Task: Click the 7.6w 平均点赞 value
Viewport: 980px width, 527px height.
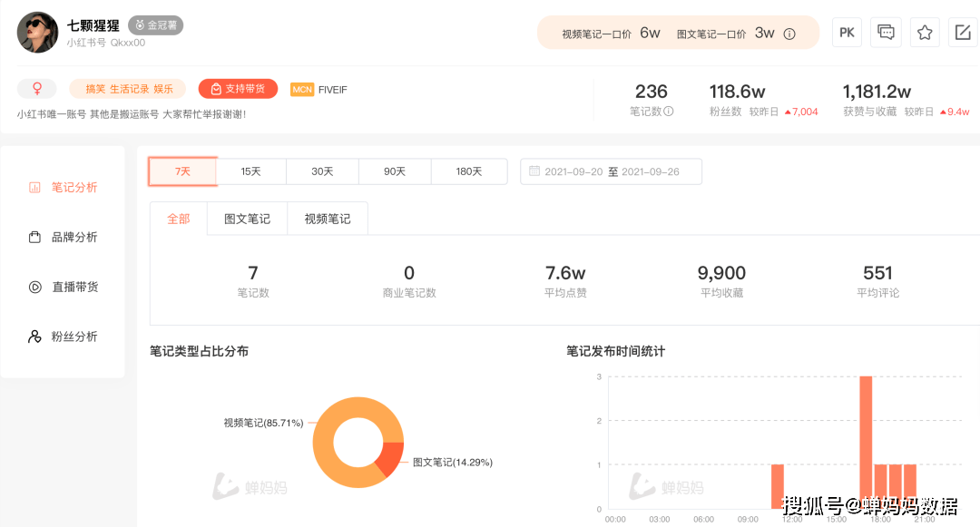Action: click(565, 273)
